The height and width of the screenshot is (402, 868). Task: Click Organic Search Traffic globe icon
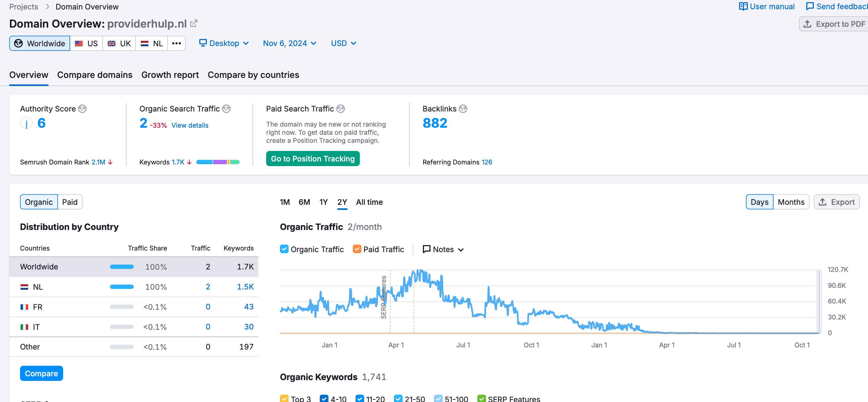point(226,109)
